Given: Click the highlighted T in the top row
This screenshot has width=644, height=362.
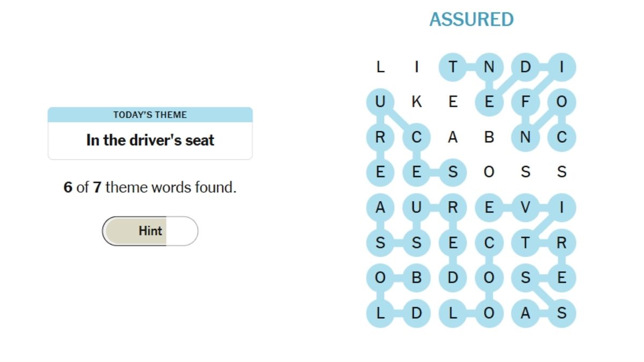Looking at the screenshot, I should pyautogui.click(x=453, y=67).
